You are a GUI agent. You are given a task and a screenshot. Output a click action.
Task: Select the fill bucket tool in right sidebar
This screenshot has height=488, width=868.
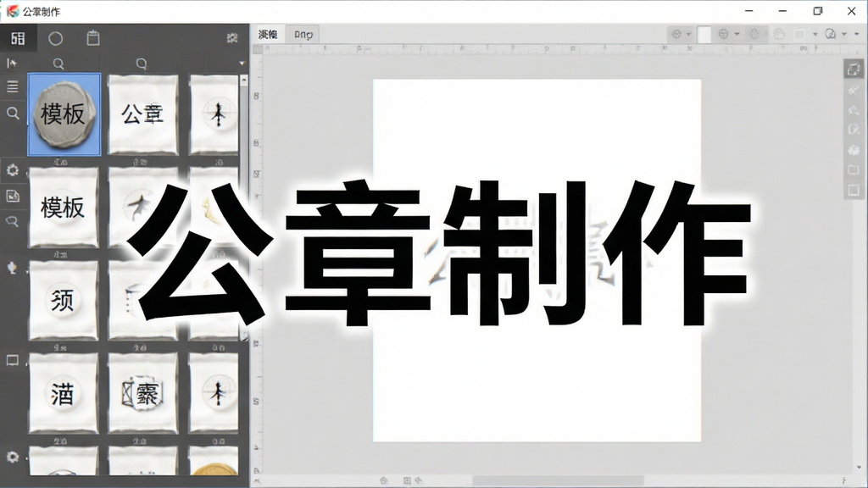[x=854, y=110]
